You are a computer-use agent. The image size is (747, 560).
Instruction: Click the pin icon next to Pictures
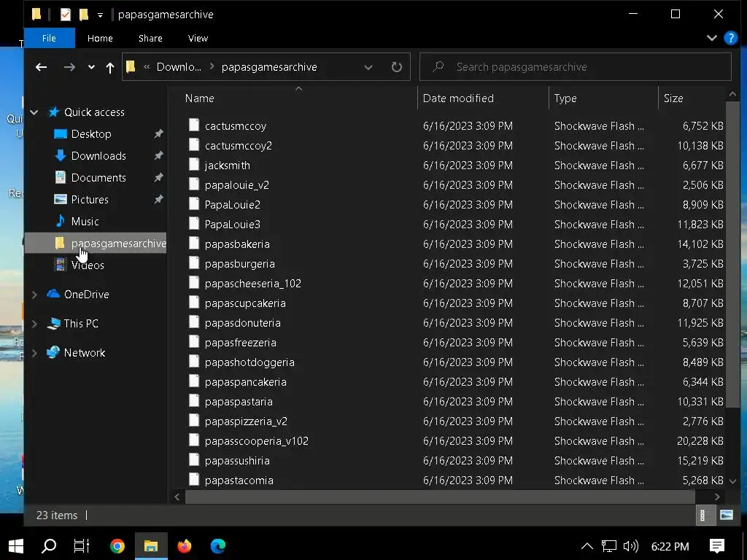point(158,200)
